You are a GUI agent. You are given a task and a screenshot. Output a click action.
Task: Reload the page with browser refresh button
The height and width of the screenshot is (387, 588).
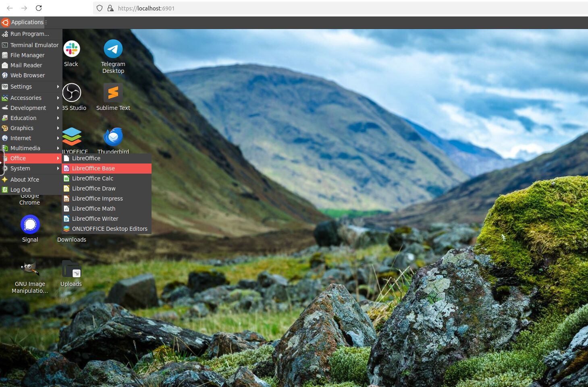point(39,8)
